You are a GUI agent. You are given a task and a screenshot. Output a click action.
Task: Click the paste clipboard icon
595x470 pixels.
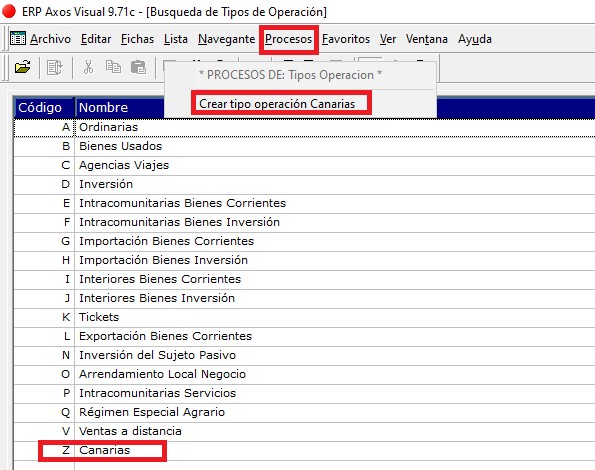[x=138, y=67]
